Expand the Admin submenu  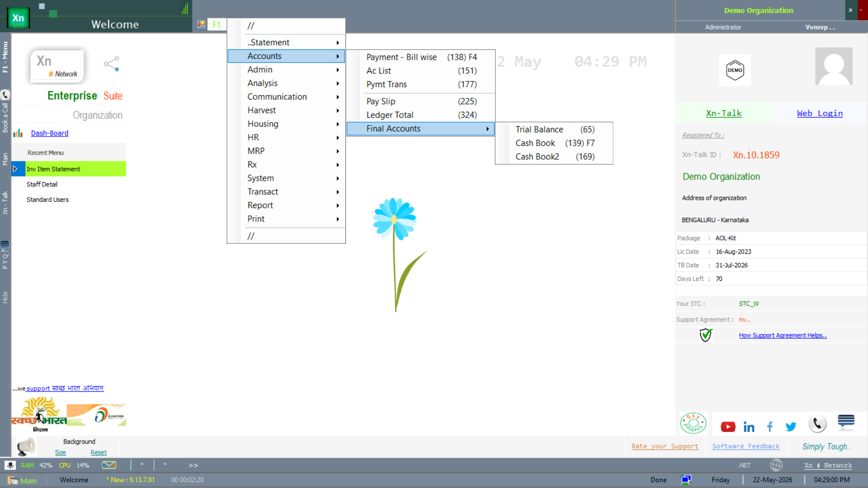click(286, 70)
